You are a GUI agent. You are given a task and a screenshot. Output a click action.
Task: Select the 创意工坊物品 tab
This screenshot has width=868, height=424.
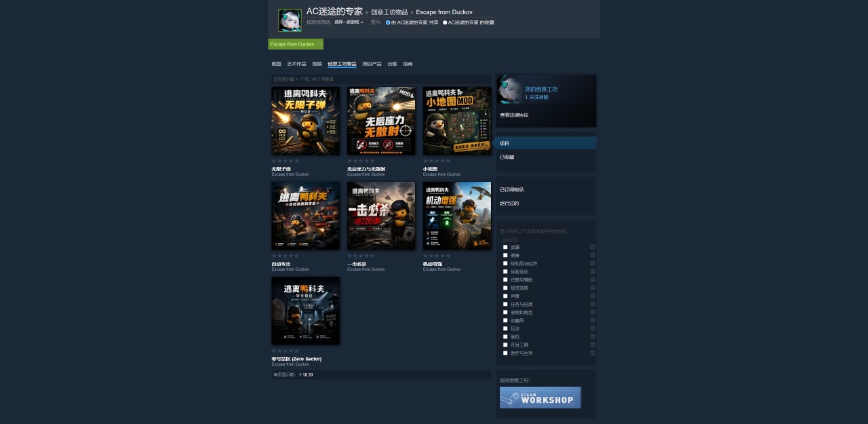pyautogui.click(x=342, y=64)
